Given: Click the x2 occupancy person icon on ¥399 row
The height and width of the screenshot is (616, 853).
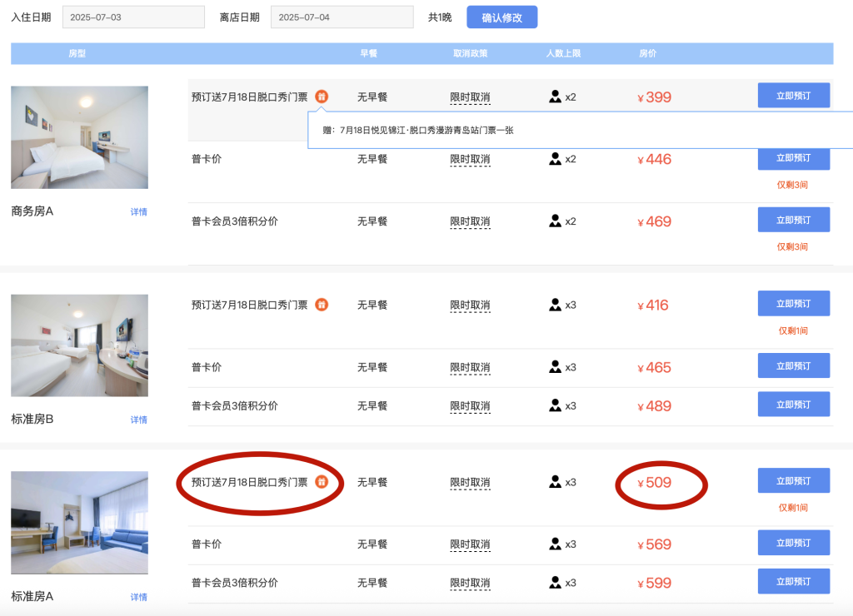Looking at the screenshot, I should [x=554, y=96].
